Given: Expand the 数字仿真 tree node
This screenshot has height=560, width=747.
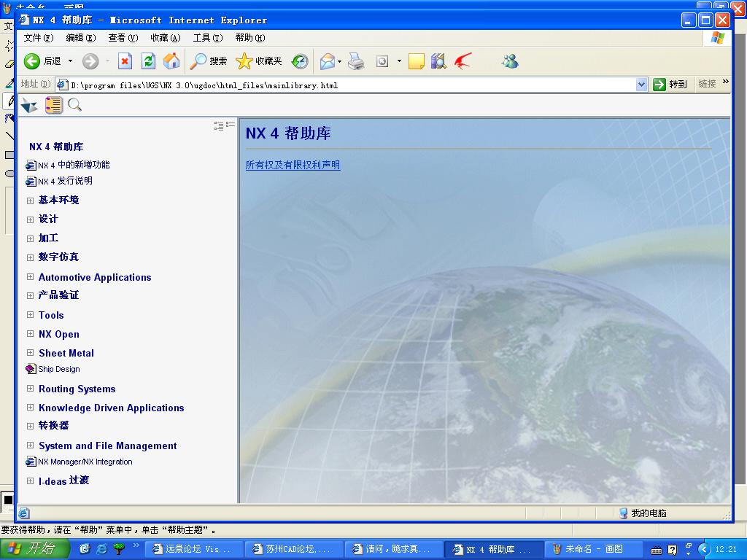Looking at the screenshot, I should click(x=30, y=257).
